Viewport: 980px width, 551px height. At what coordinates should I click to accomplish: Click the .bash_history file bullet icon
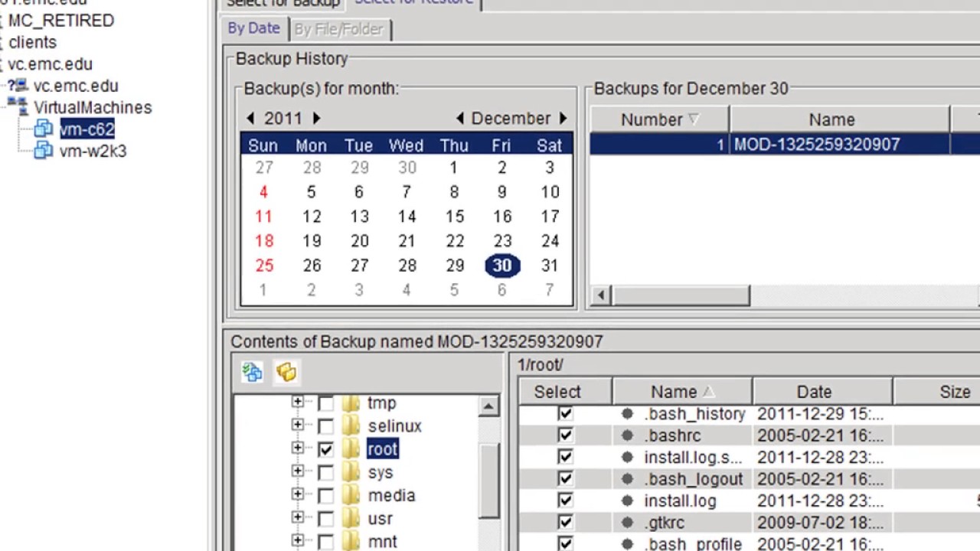[x=627, y=414]
